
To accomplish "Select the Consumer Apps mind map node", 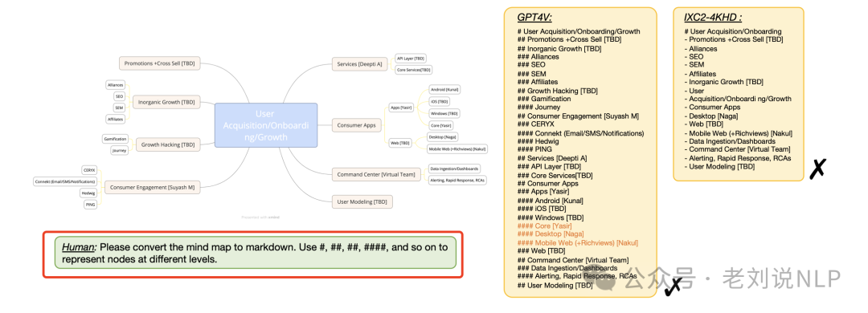I will coord(357,125).
